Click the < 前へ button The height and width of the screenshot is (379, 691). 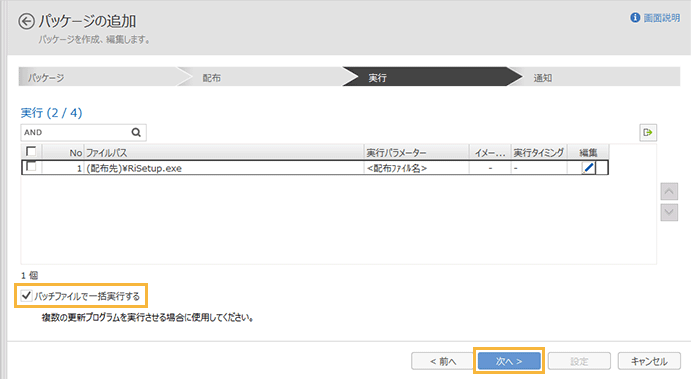pos(443,361)
